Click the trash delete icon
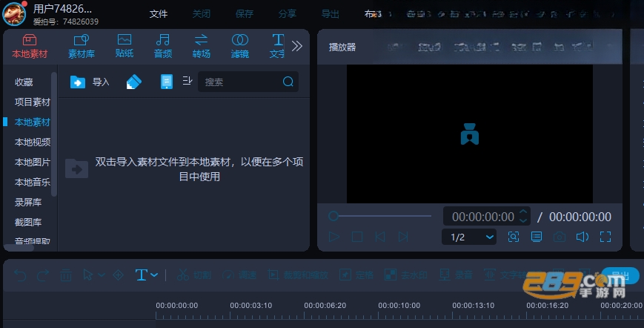 pyautogui.click(x=66, y=275)
